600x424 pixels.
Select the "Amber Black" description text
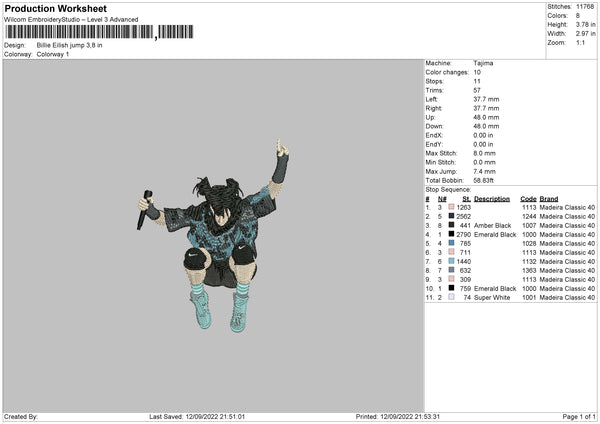pyautogui.click(x=492, y=225)
